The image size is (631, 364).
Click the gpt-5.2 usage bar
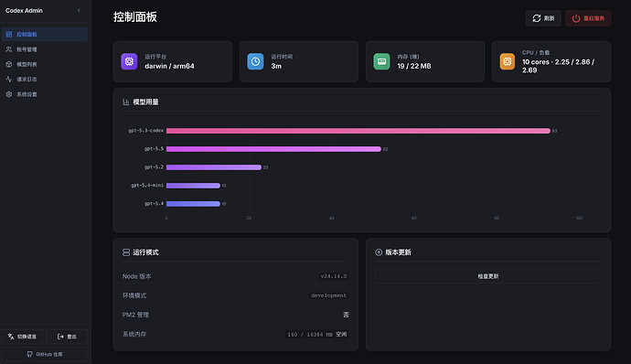coord(214,167)
